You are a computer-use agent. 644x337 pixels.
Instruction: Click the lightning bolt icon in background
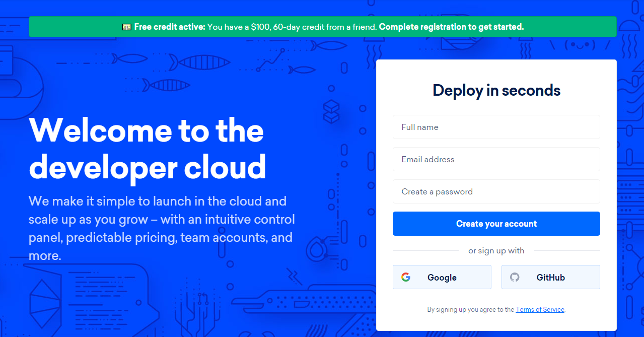click(x=294, y=276)
